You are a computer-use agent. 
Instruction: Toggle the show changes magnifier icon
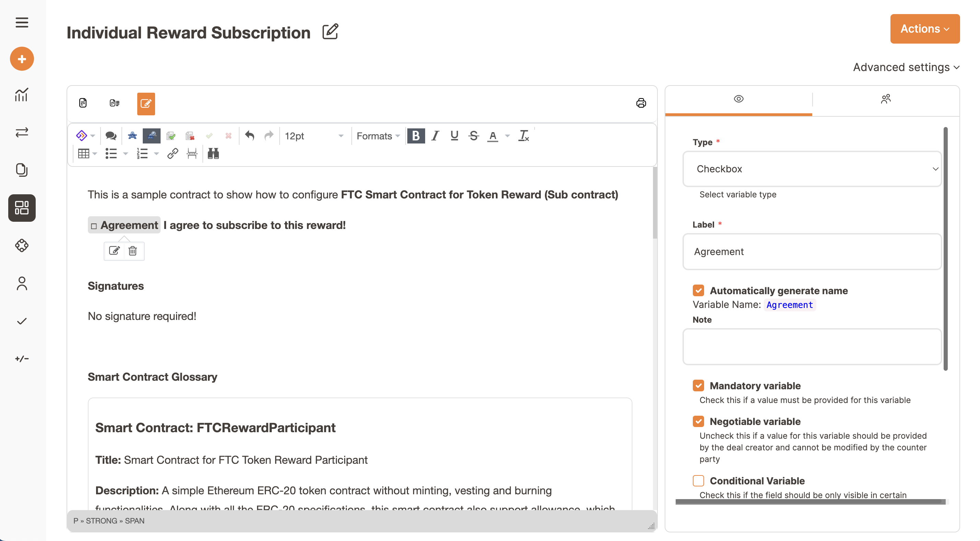coord(151,136)
